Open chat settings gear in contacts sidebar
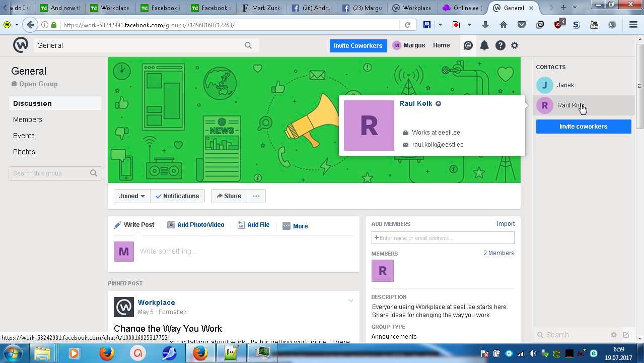This screenshot has height=363, width=644. [614, 335]
